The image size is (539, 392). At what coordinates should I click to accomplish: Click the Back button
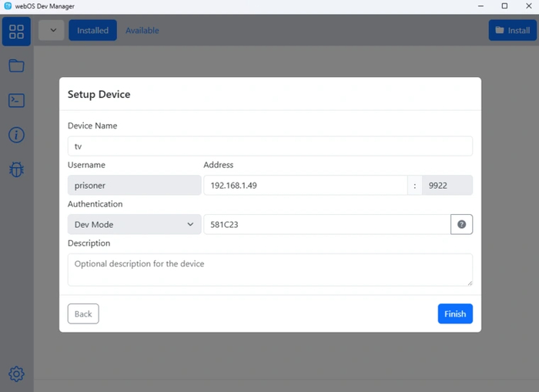[83, 313]
